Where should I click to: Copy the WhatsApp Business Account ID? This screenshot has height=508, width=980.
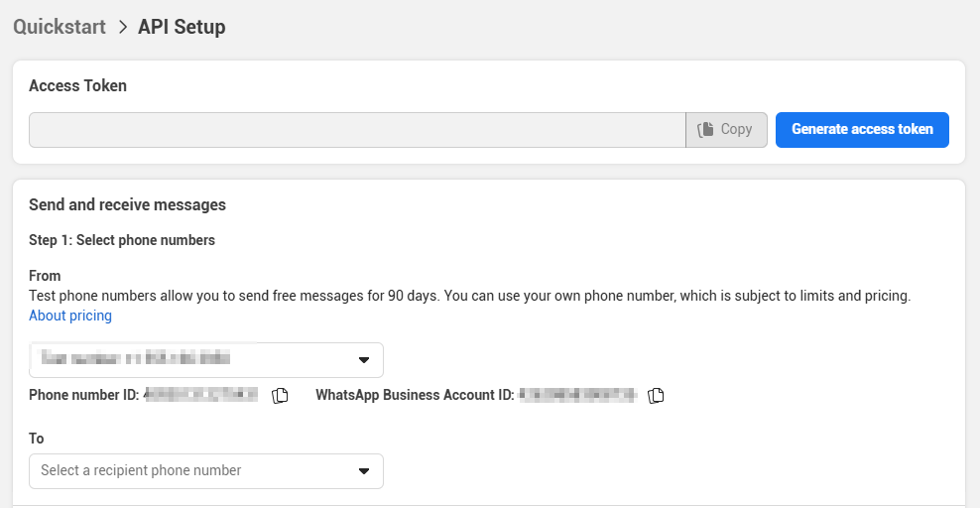pos(656,396)
